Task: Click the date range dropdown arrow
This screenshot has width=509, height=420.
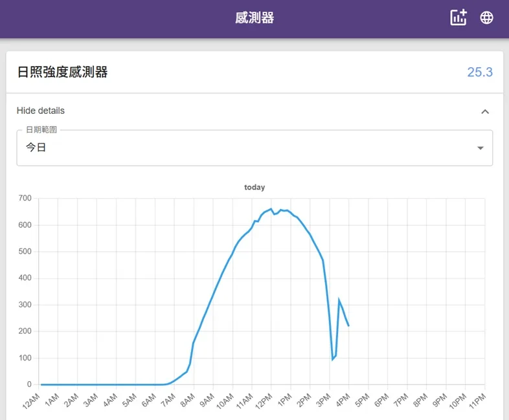Action: [x=480, y=148]
